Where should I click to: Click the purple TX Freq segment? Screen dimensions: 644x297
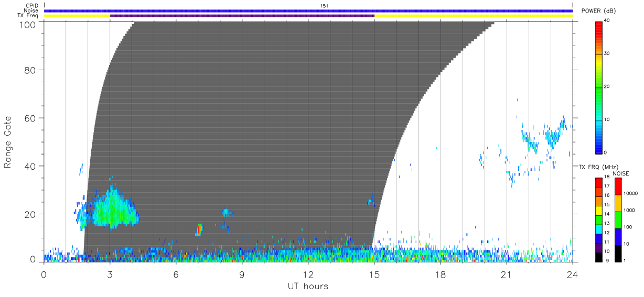242,16
